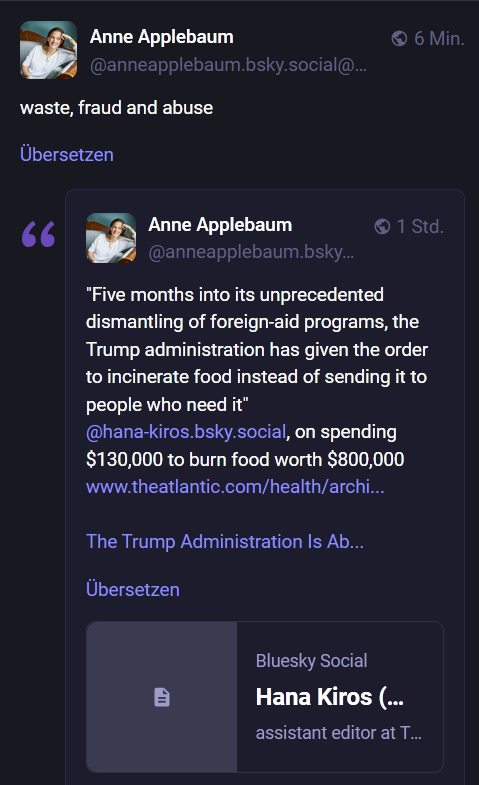This screenshot has width=479, height=785.
Task: Click the "waste, fraud and abuse" post text
Action: click(117, 108)
